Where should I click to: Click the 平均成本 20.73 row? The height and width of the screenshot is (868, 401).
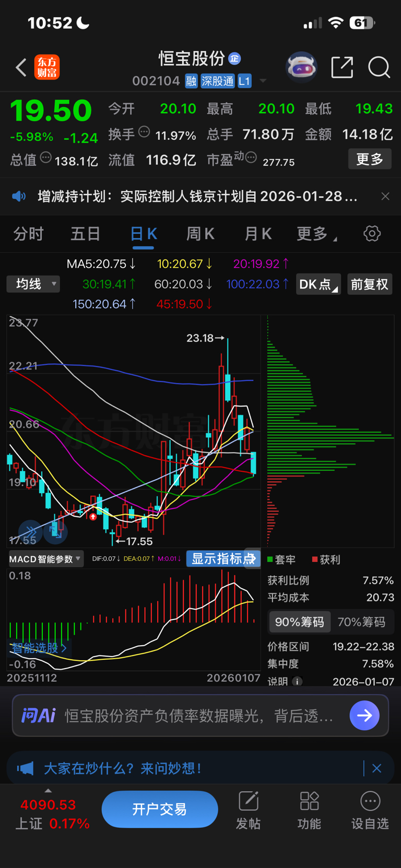[331, 598]
